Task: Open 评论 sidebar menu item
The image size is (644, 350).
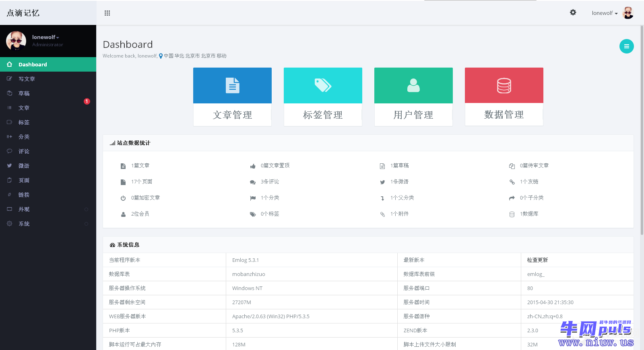Action: (x=48, y=151)
